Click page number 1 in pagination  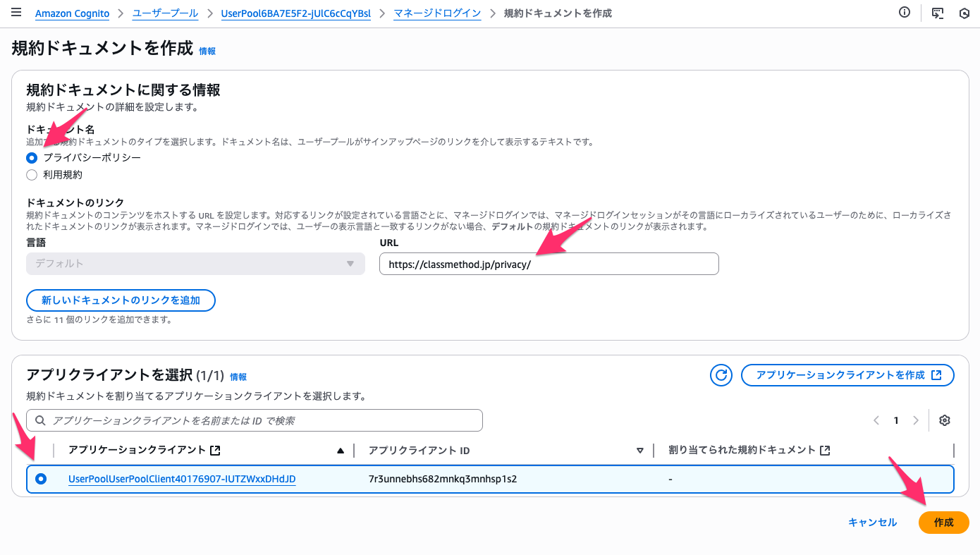click(x=896, y=420)
